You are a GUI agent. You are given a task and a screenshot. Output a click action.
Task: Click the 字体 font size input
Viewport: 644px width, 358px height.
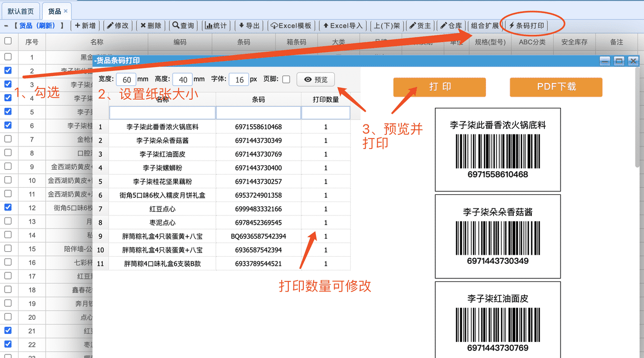pyautogui.click(x=239, y=80)
